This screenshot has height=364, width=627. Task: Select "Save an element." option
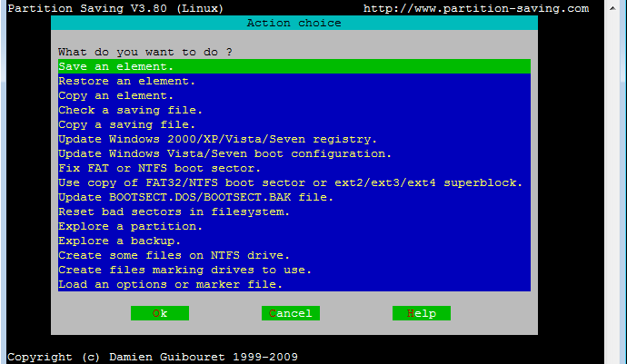coord(294,66)
